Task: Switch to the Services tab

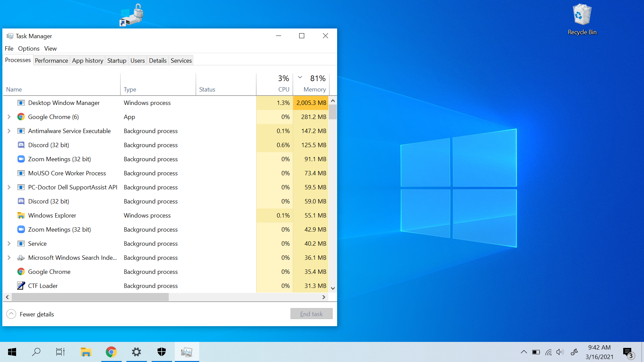Action: pos(181,61)
